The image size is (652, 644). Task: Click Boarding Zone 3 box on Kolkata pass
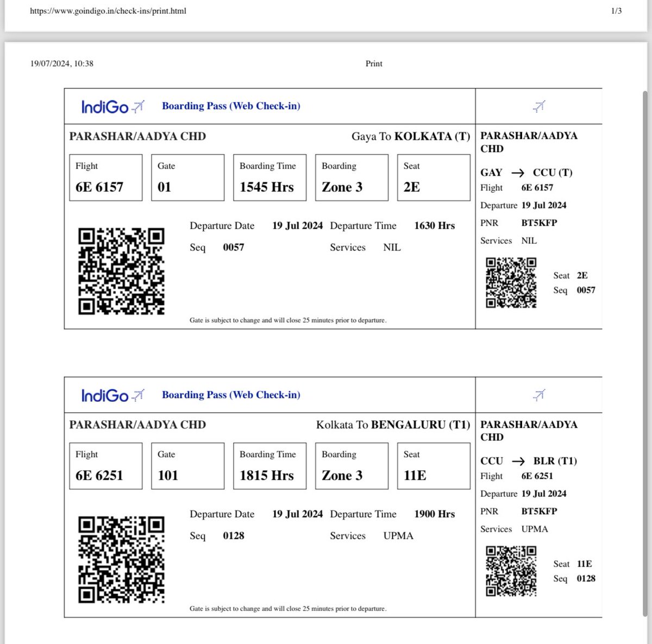tap(352, 466)
